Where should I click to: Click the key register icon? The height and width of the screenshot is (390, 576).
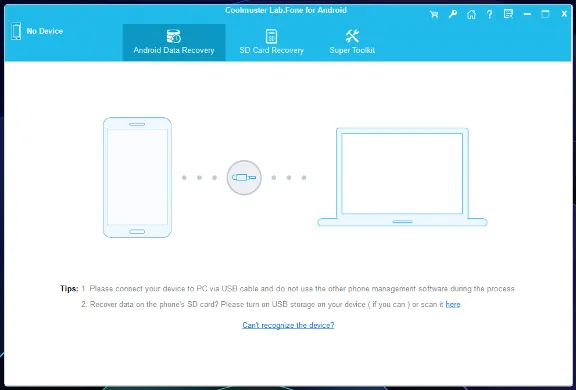click(453, 14)
